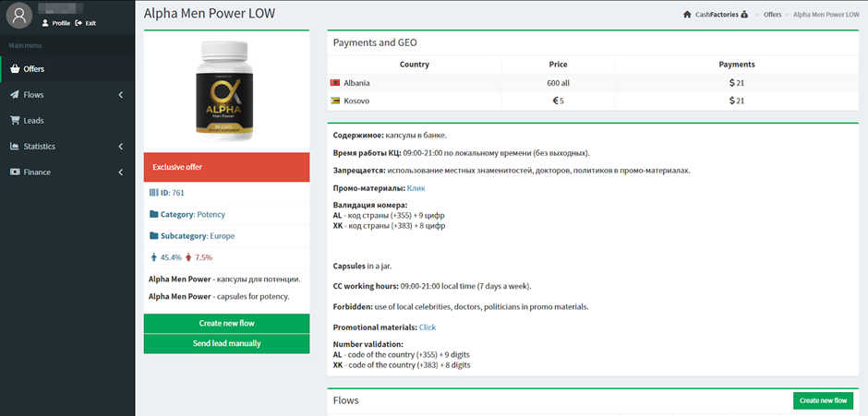
Task: Click the Finance money icon
Action: coord(15,172)
